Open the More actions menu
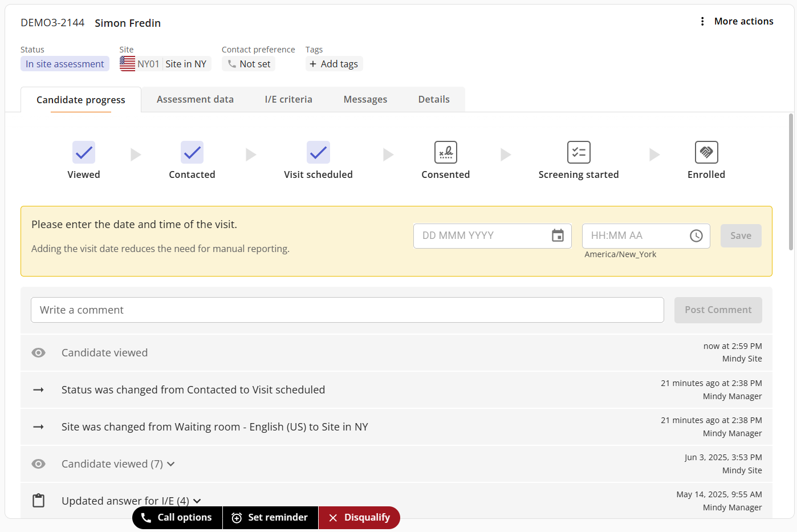The height and width of the screenshot is (532, 797). click(736, 21)
